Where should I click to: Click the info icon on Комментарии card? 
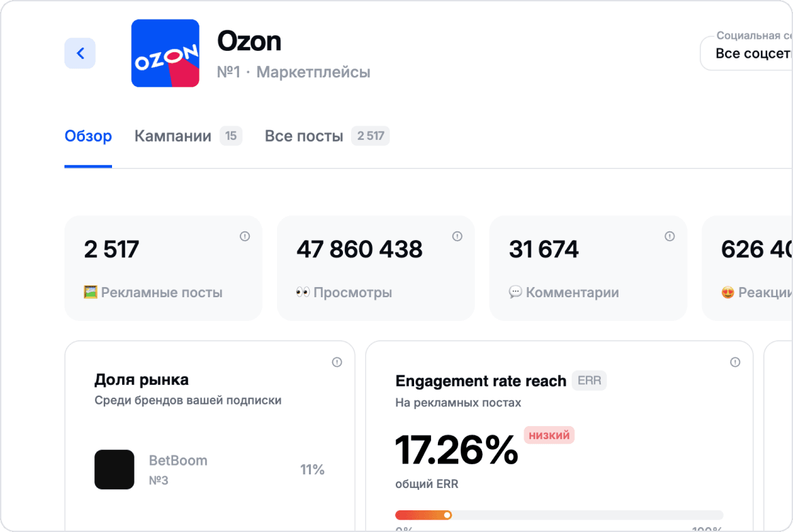(669, 236)
